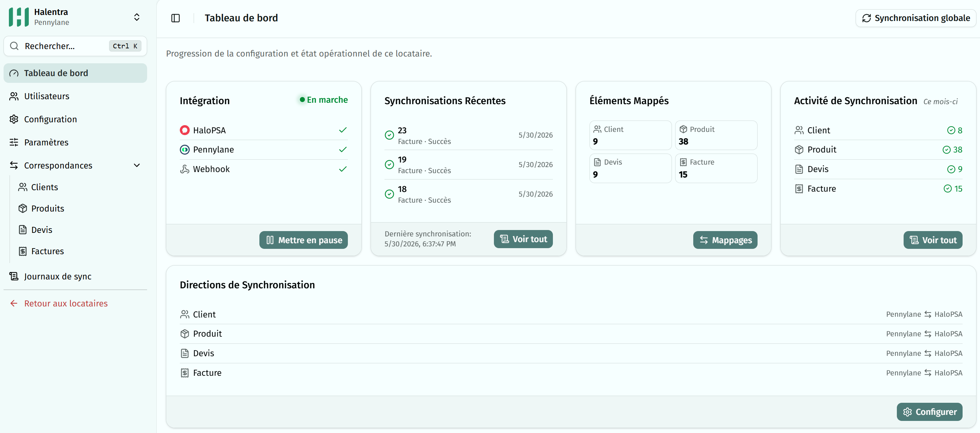Image resolution: width=980 pixels, height=433 pixels.
Task: Select the Facture mapped elements tile
Action: click(716, 168)
